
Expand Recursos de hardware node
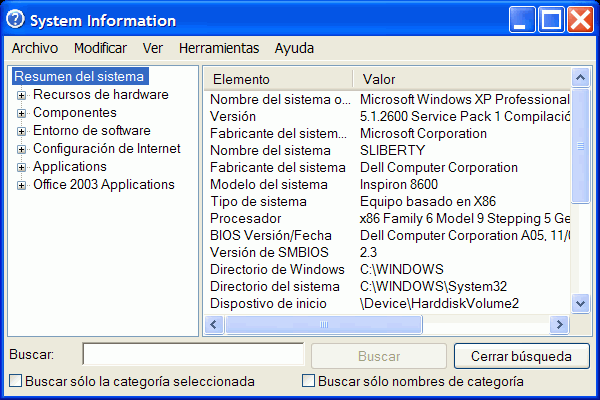[x=21, y=95]
